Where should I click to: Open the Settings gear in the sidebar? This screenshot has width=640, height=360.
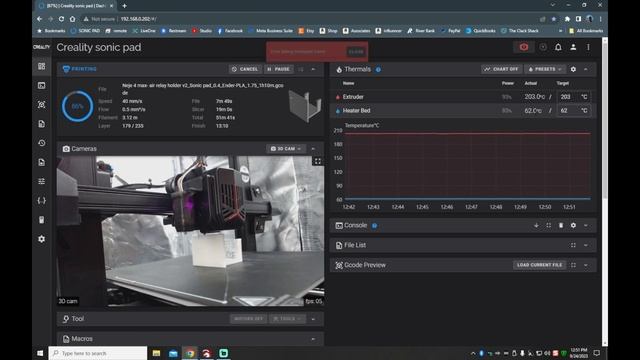[42, 239]
